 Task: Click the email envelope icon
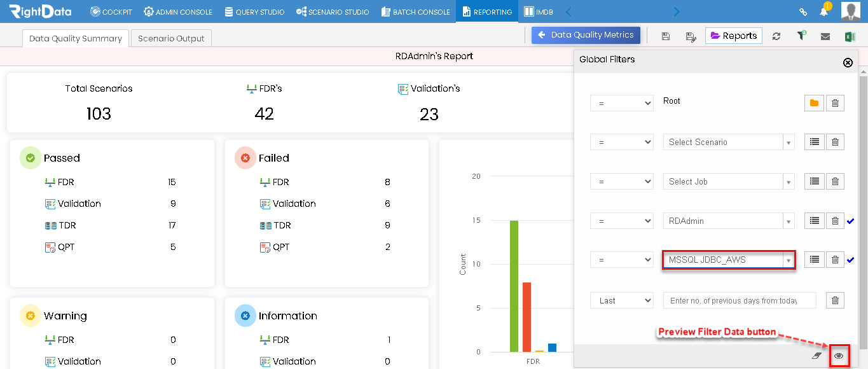coord(825,36)
